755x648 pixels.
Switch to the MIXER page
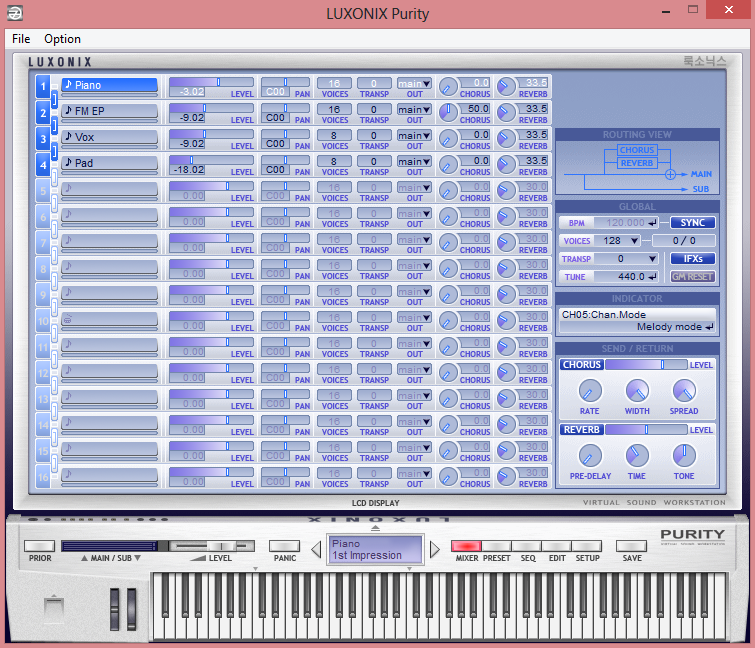(x=466, y=546)
